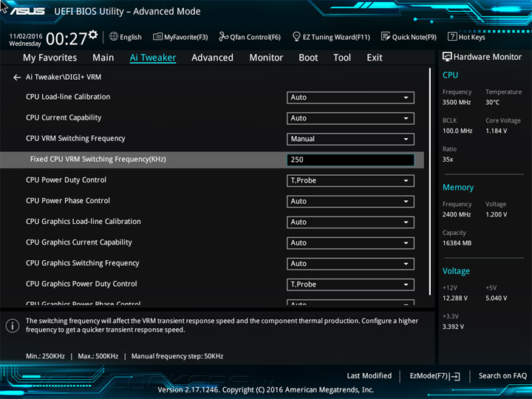Image resolution: width=532 pixels, height=399 pixels.
Task: Click the vertical scrollbar of settings list
Action: (430, 185)
